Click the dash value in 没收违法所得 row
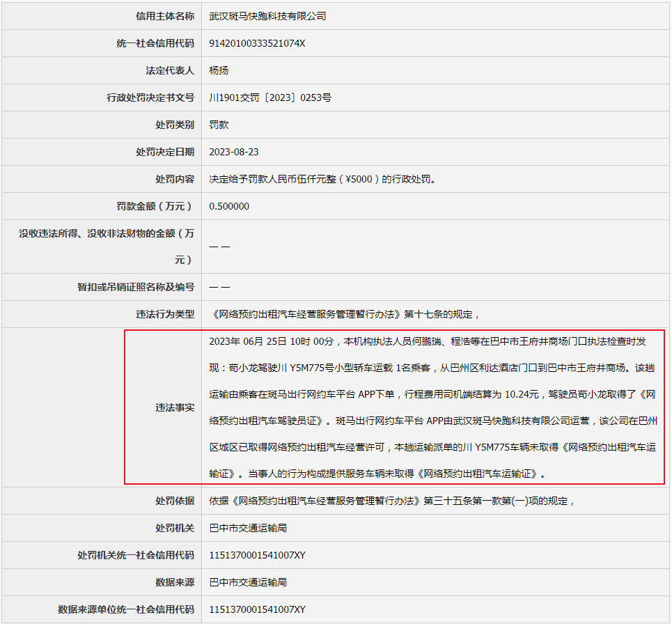Image resolution: width=672 pixels, height=624 pixels. coord(219,247)
